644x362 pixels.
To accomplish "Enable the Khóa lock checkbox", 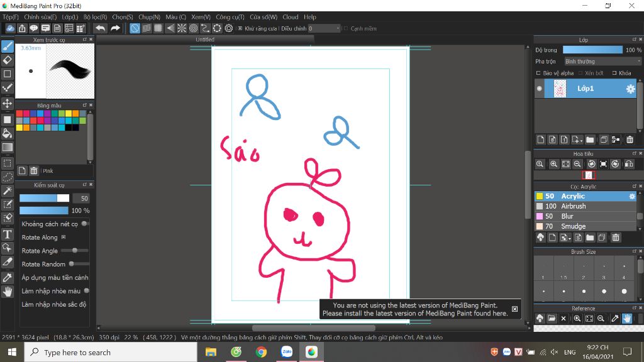I will tap(614, 73).
